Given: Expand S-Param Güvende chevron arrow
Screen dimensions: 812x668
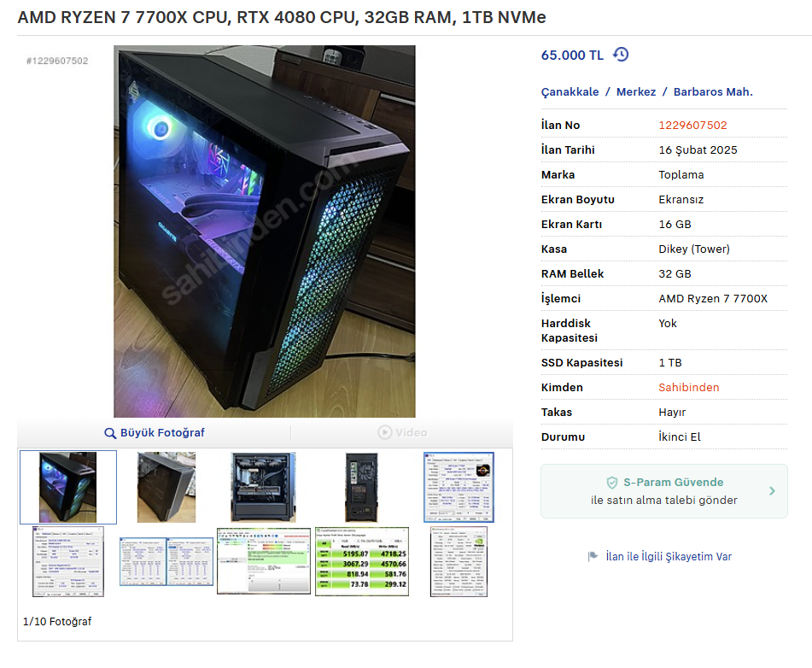Looking at the screenshot, I should [x=772, y=491].
